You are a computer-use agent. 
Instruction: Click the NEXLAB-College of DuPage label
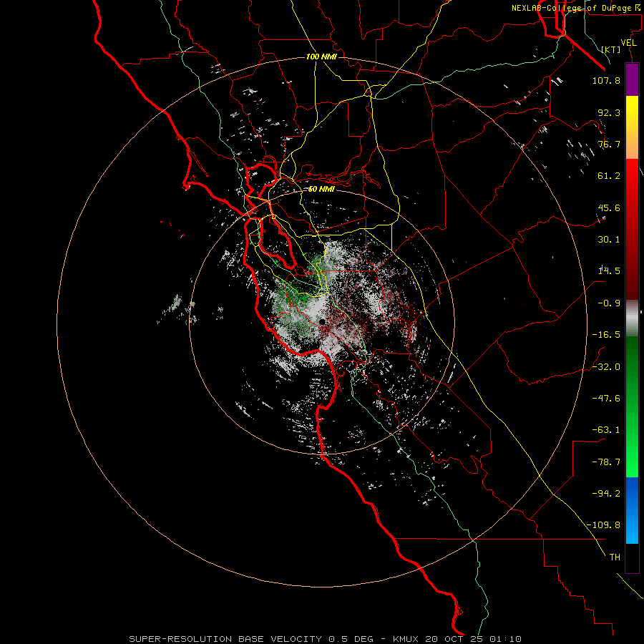pyautogui.click(x=575, y=8)
